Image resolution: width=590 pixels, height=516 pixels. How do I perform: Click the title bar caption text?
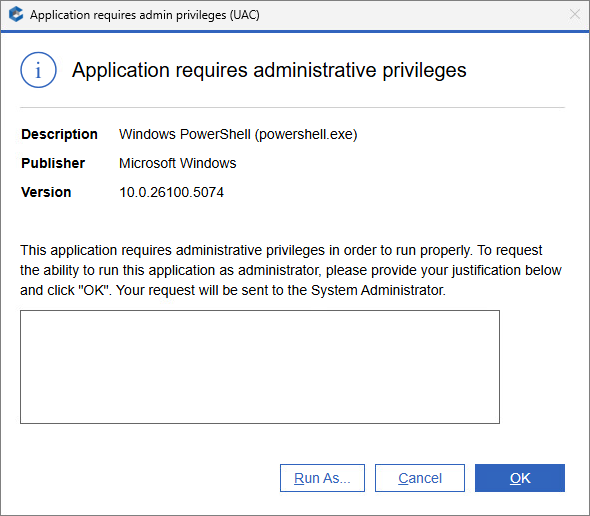145,15
